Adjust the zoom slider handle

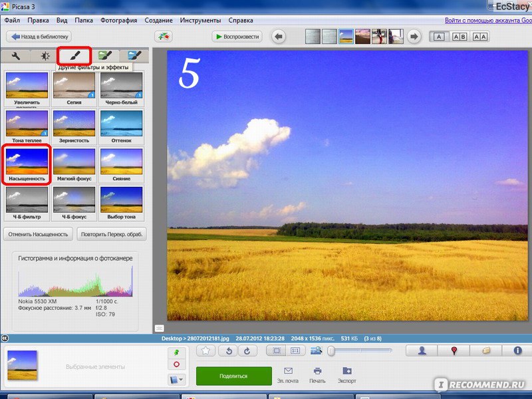tap(331, 351)
